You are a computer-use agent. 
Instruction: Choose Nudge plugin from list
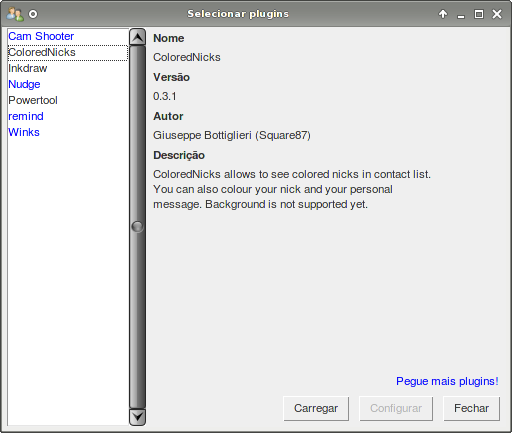(68, 84)
